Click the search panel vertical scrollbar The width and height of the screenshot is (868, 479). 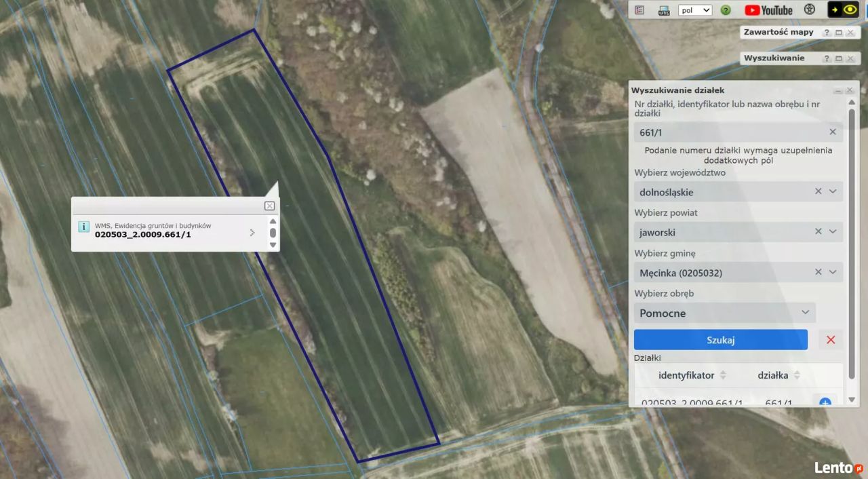click(x=852, y=237)
